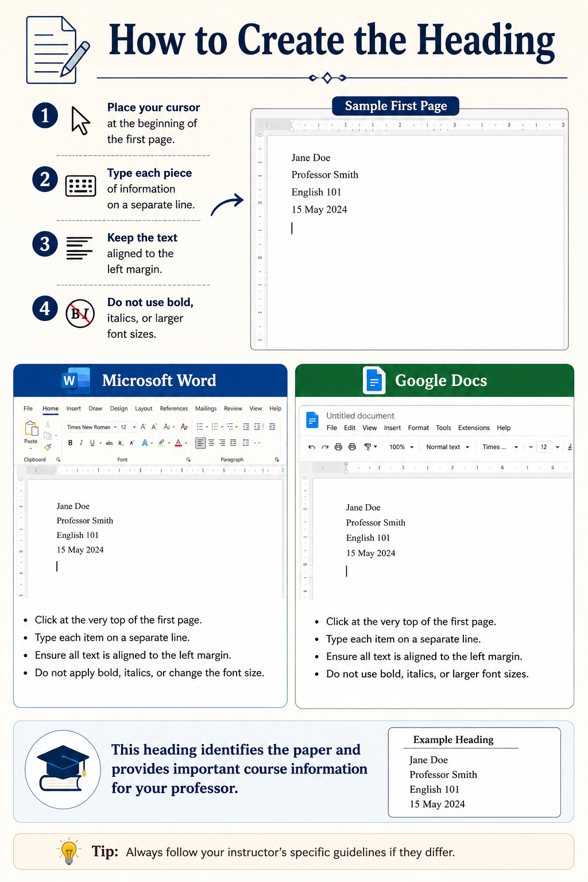The width and height of the screenshot is (588, 882).
Task: Switch to the Insert tab in Word
Action: (73, 409)
